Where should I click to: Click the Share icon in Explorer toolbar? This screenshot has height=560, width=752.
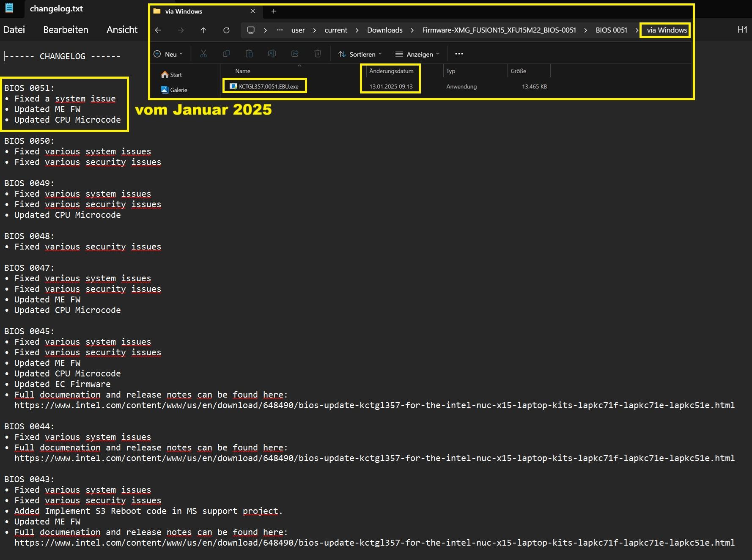tap(295, 54)
